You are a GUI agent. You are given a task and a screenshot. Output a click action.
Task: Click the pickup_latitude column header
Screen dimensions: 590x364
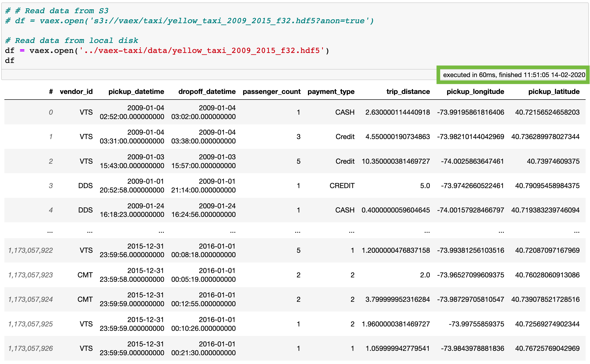[x=554, y=92]
